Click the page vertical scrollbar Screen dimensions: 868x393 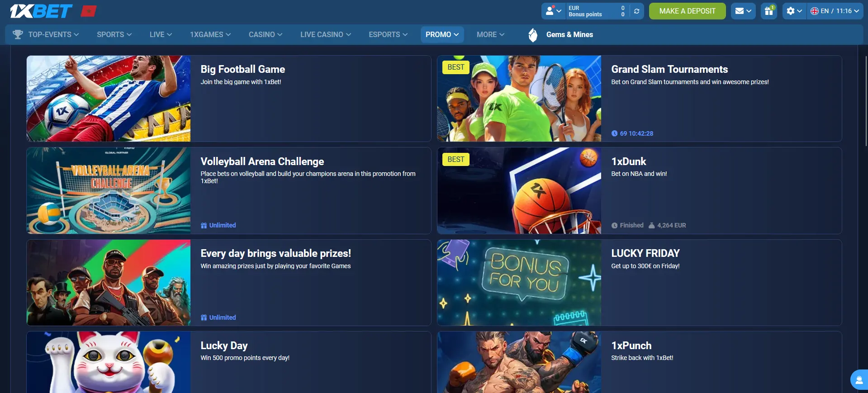click(866, 101)
